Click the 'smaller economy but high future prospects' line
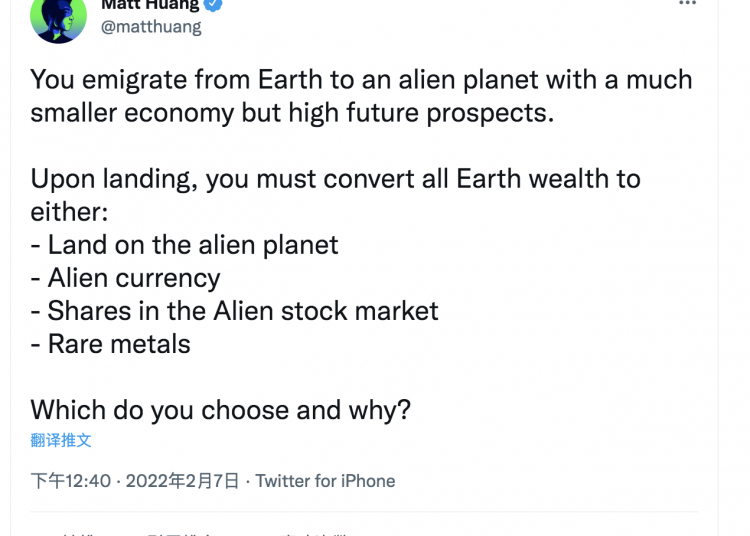Screen dimensions: 750x536 click(291, 112)
